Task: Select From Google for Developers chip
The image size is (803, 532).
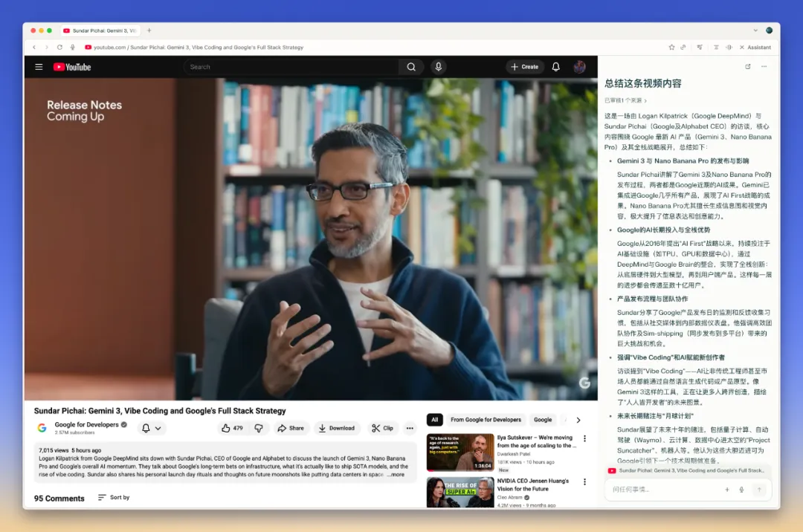Action: 486,420
